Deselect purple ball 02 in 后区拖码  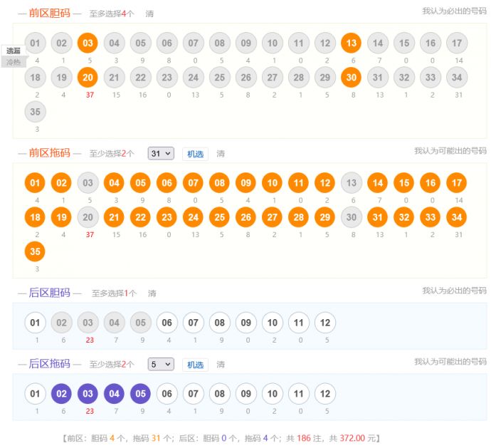click(61, 394)
